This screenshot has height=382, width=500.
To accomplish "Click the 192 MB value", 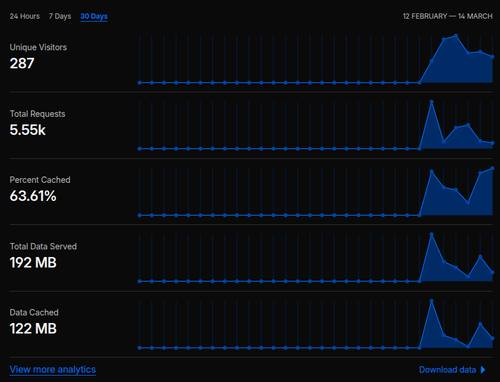I will pyautogui.click(x=33, y=262).
